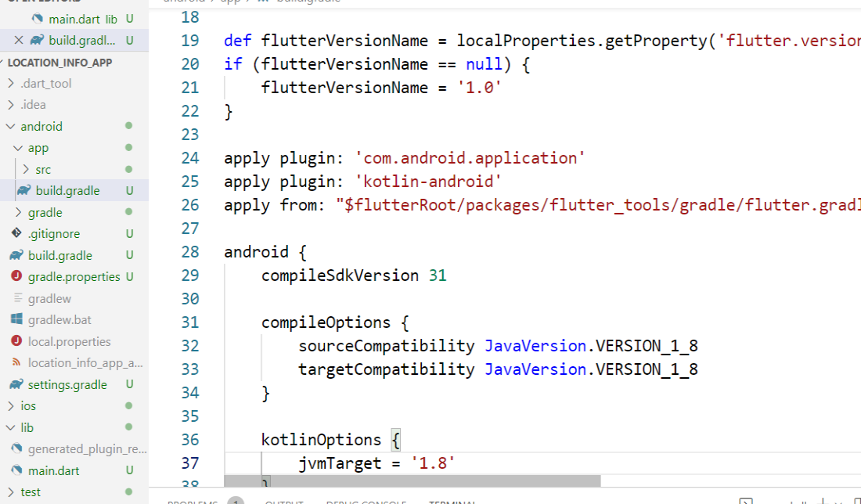Click red icon next to local.properties

click(16, 341)
